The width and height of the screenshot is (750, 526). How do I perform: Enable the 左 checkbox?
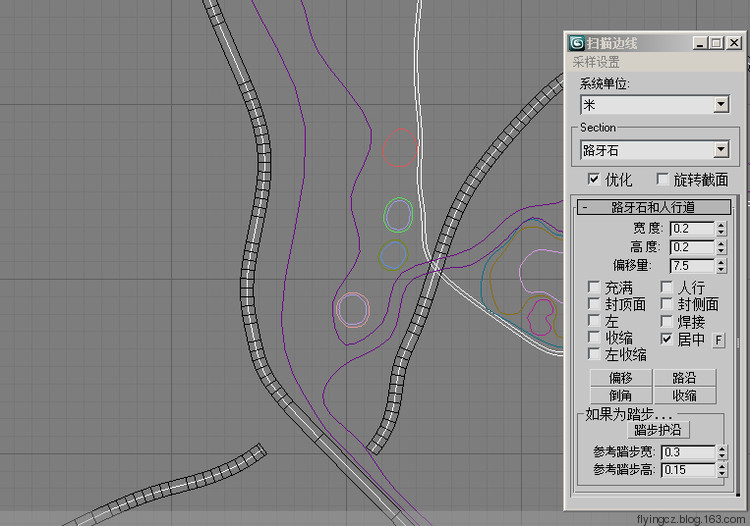pyautogui.click(x=594, y=320)
